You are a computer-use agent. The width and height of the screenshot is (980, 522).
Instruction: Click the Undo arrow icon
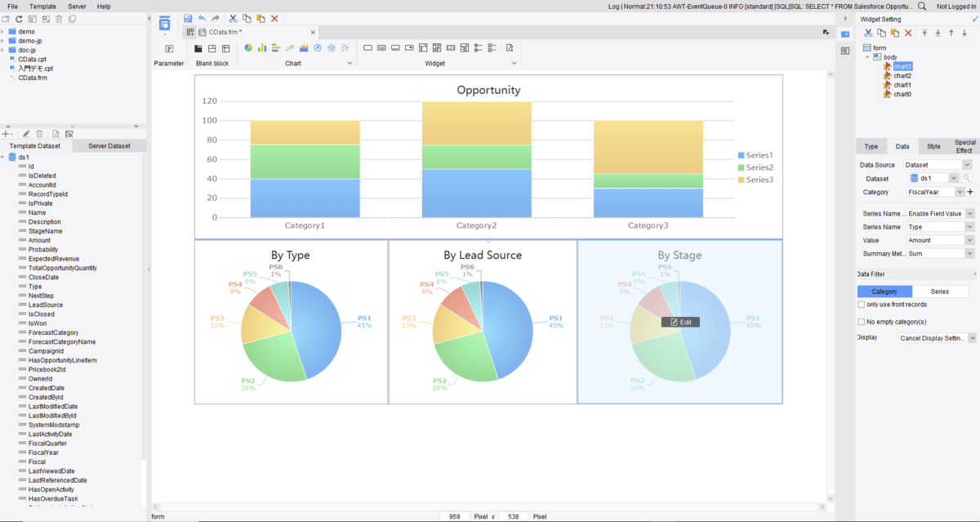pyautogui.click(x=202, y=18)
